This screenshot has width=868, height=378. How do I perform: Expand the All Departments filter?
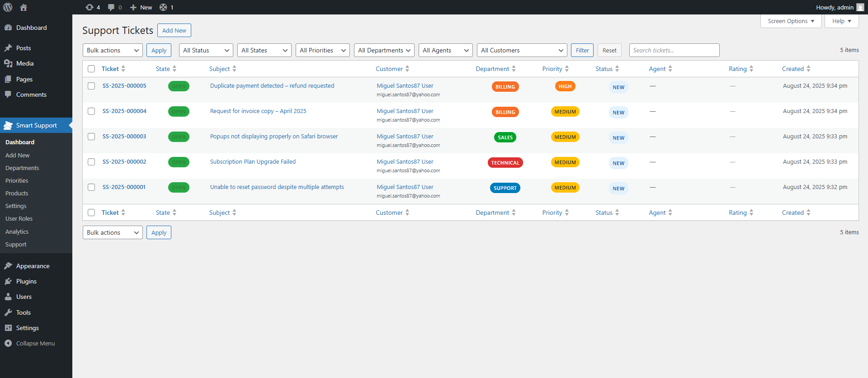click(384, 50)
